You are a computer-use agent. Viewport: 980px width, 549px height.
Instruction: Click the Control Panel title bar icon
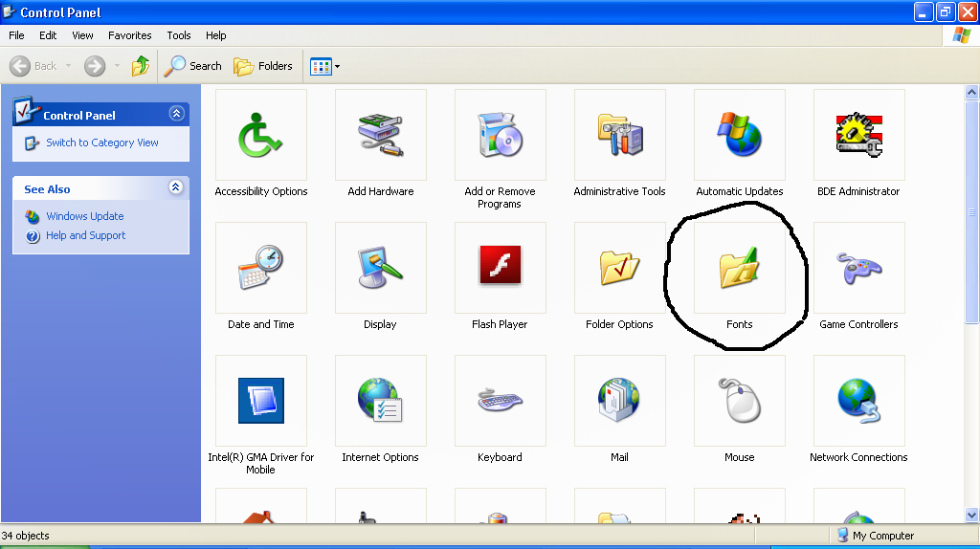(x=9, y=11)
